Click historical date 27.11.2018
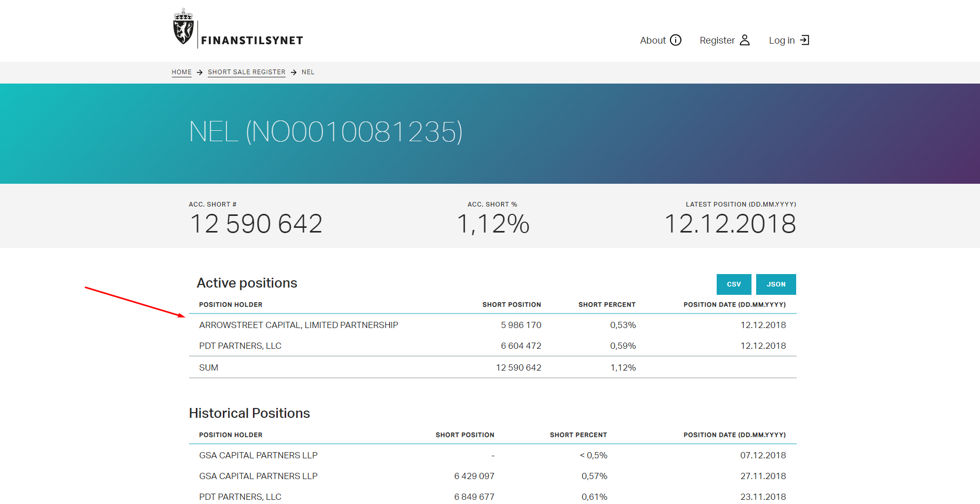The height and width of the screenshot is (504, 980). pos(763,476)
